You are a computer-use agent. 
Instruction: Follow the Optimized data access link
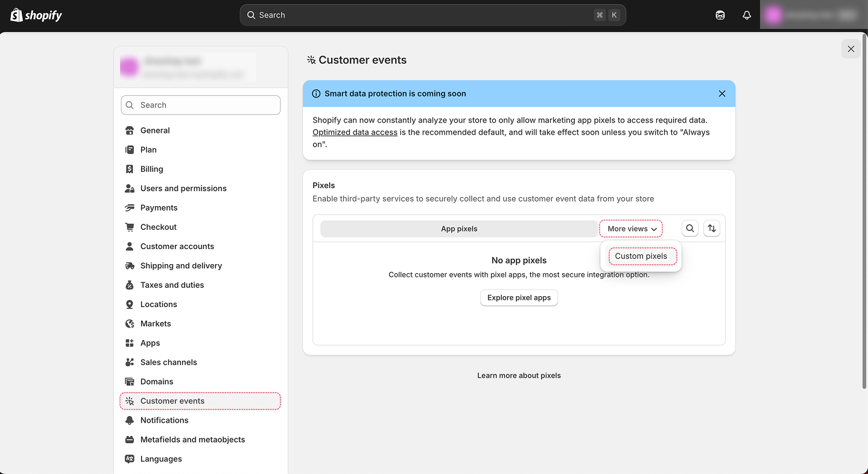(x=355, y=132)
